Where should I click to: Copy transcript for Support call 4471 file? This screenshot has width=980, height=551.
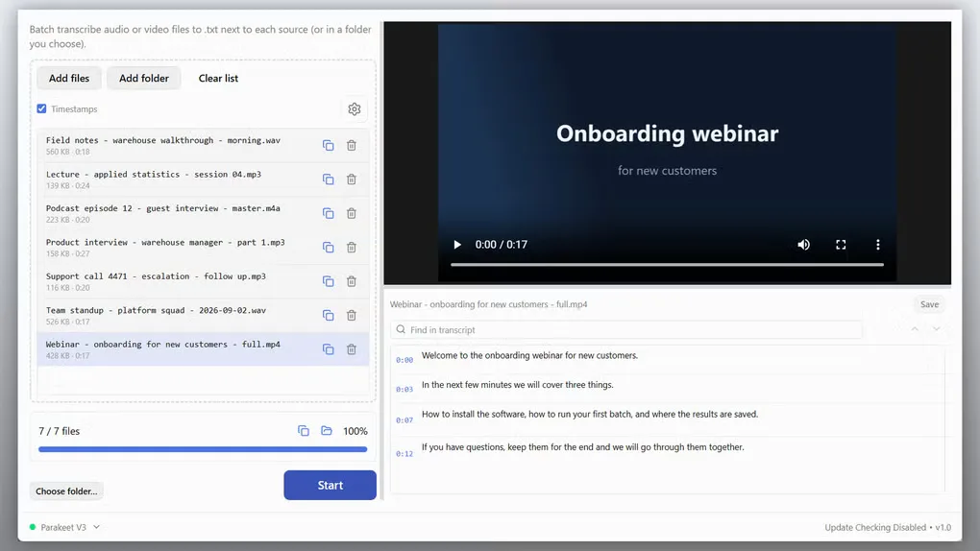[x=329, y=282]
